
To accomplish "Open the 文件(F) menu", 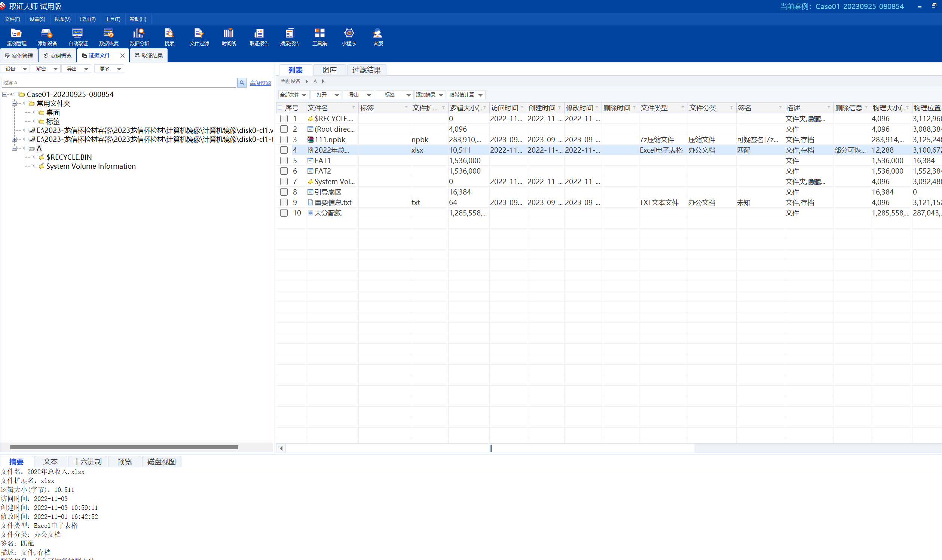I will 12,19.
